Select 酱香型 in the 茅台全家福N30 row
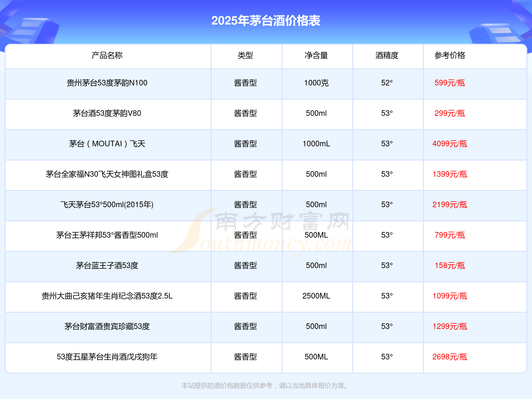Viewport: 532px width, 399px height. (x=245, y=174)
